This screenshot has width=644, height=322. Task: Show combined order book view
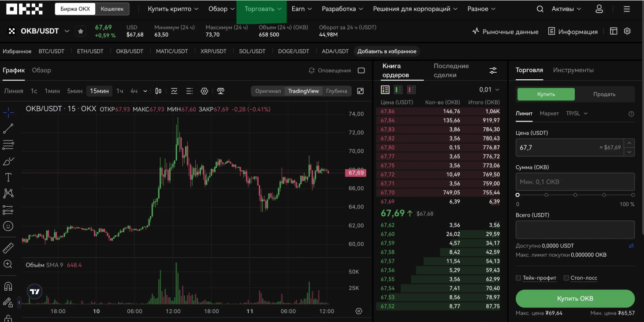click(x=385, y=90)
